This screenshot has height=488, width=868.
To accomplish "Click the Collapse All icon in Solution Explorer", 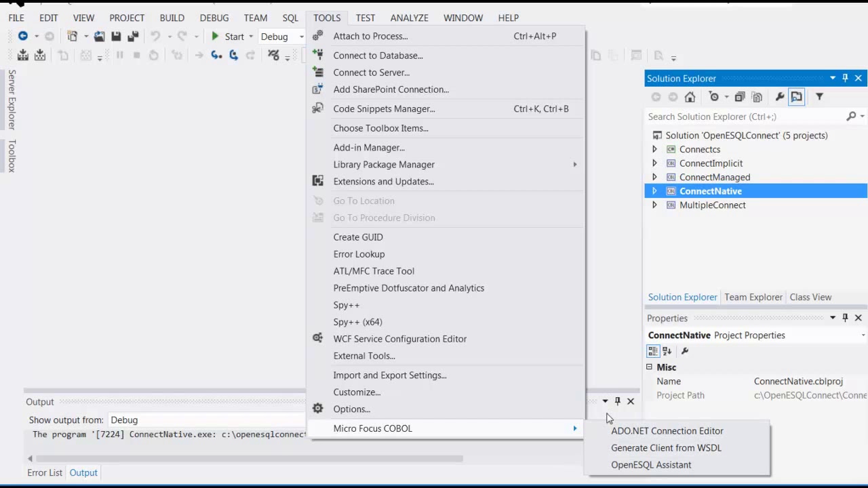I will pos(740,97).
